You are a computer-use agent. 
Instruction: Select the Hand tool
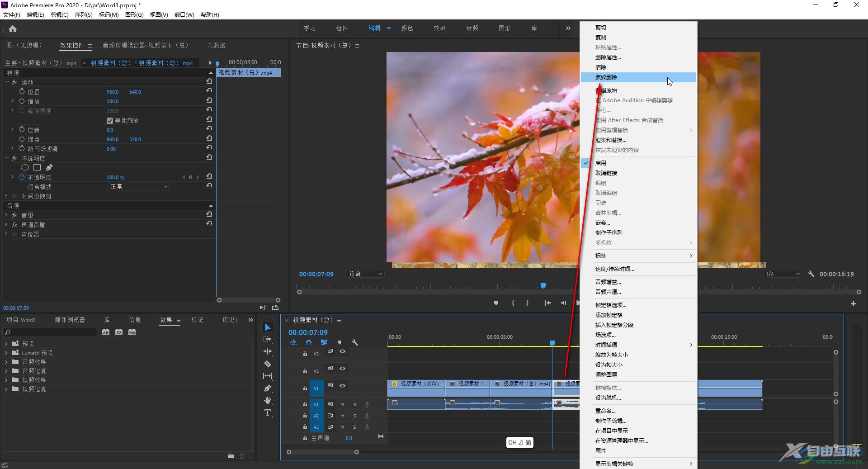point(268,400)
